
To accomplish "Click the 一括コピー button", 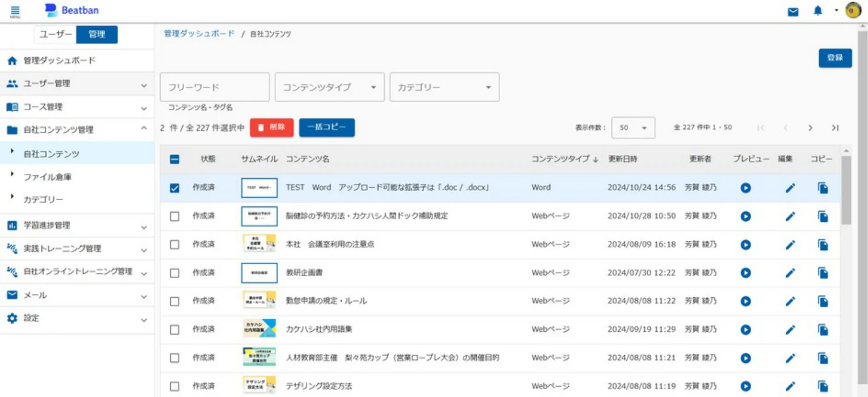I will tap(326, 128).
